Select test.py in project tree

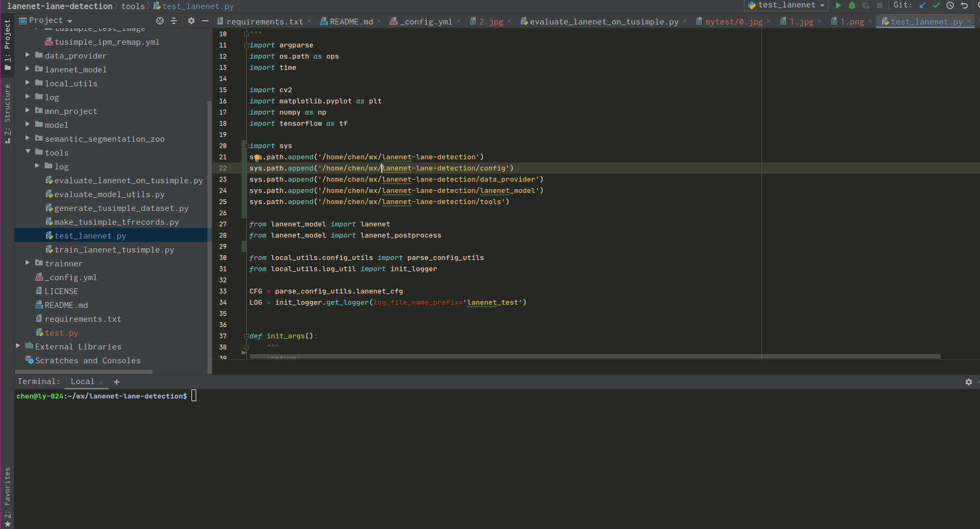pos(62,333)
